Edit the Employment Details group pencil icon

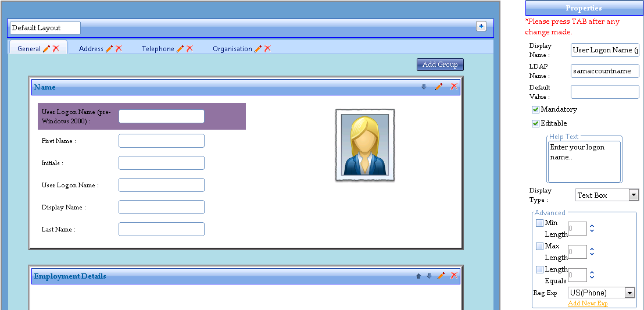[441, 276]
